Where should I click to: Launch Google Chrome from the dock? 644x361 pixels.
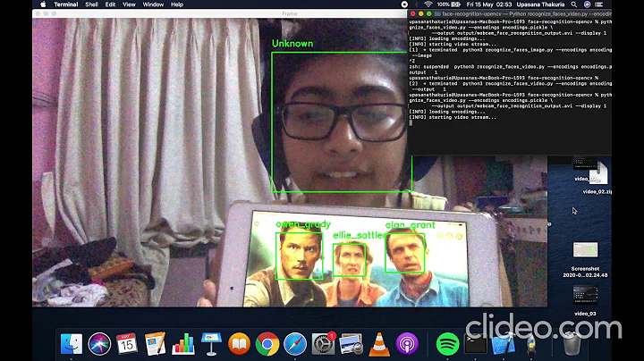pos(267,344)
